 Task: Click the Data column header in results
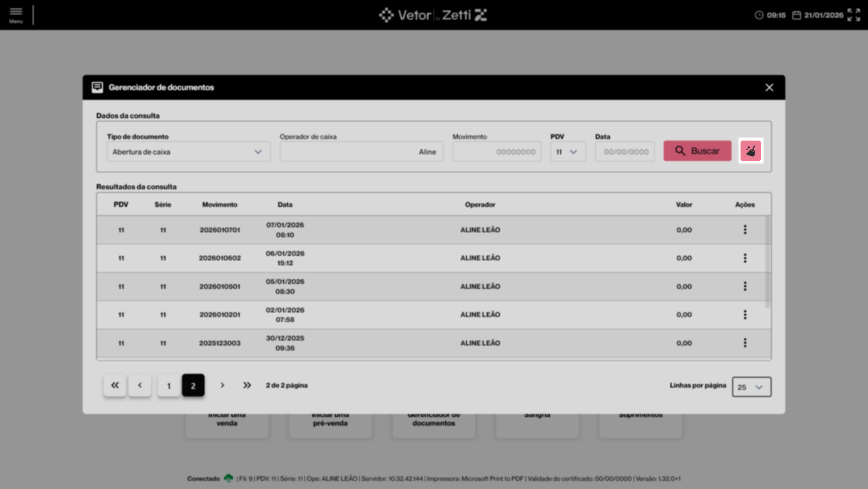point(285,205)
